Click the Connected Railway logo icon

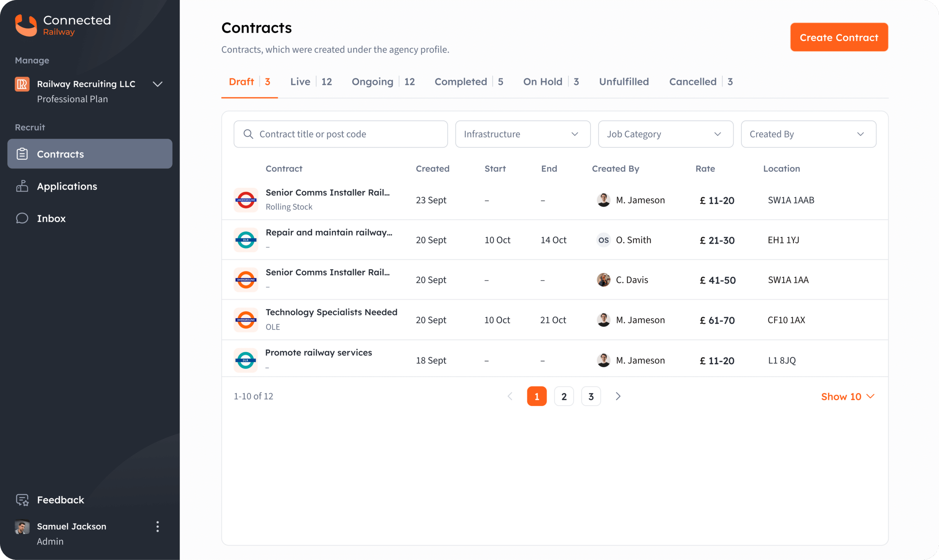26,25
